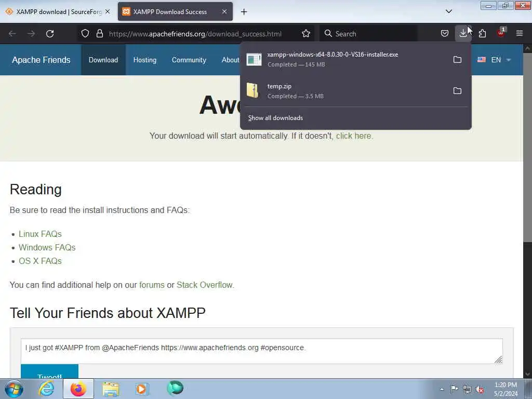This screenshot has width=532, height=399.
Task: Open the Windows FAQs link
Action: point(47,247)
